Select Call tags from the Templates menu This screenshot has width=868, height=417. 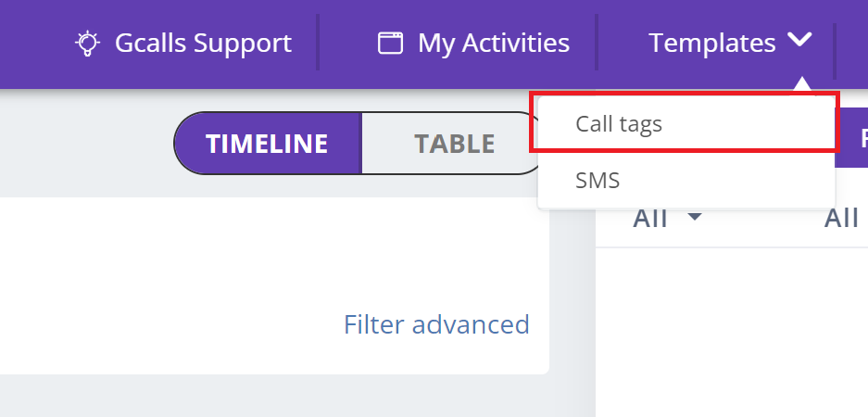(619, 123)
